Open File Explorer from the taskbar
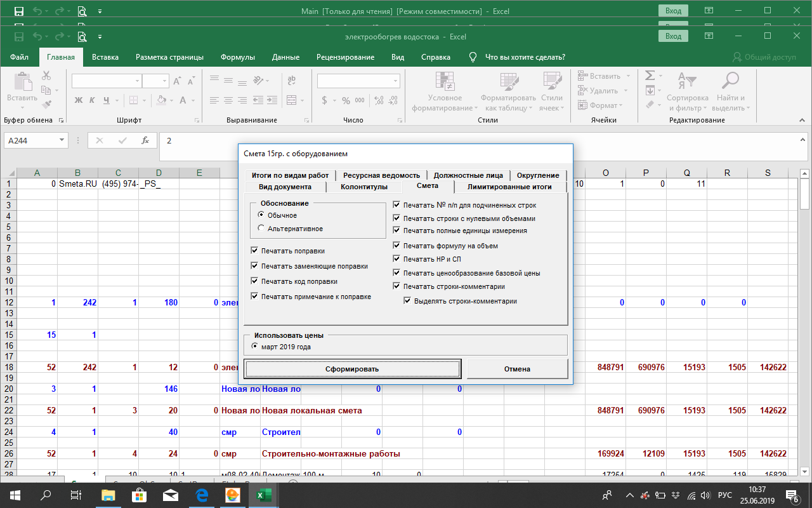Image resolution: width=812 pixels, height=508 pixels. point(109,495)
